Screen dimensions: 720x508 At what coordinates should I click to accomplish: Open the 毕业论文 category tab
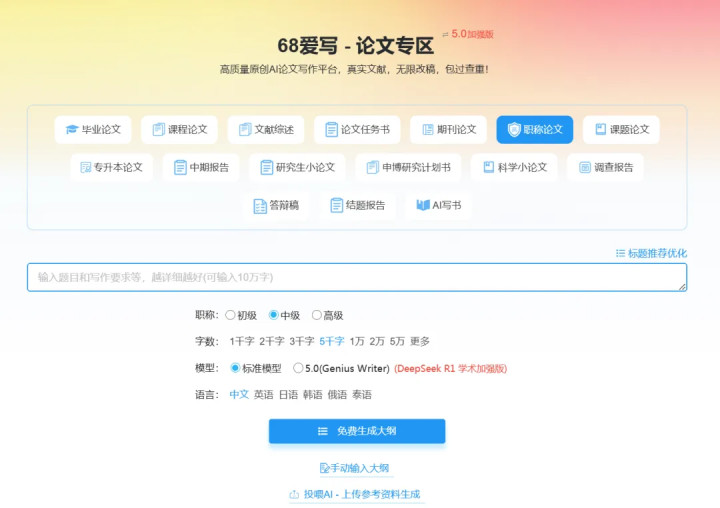coord(93,130)
